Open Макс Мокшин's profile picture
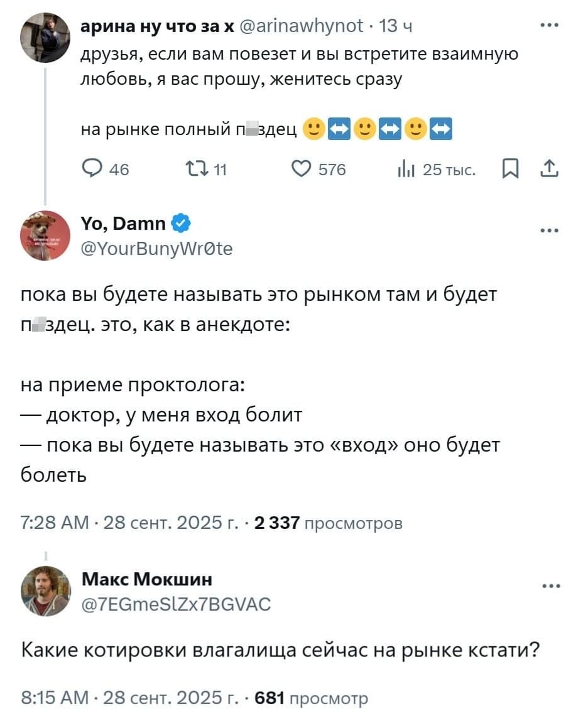The width and height of the screenshot is (571, 728). 45,590
